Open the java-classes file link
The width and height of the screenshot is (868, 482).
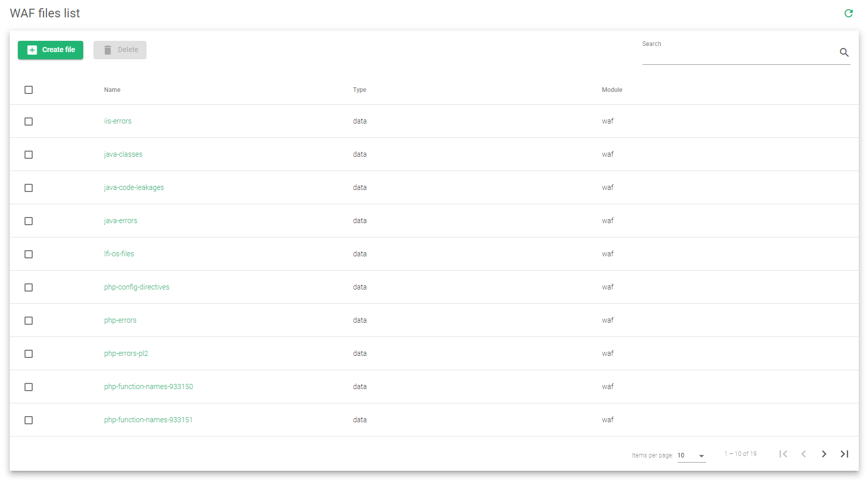pyautogui.click(x=123, y=154)
